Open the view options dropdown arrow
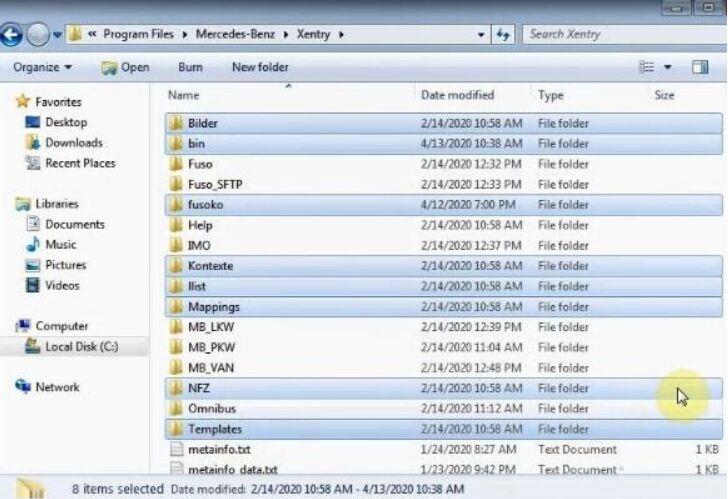The height and width of the screenshot is (499, 728). click(x=668, y=68)
